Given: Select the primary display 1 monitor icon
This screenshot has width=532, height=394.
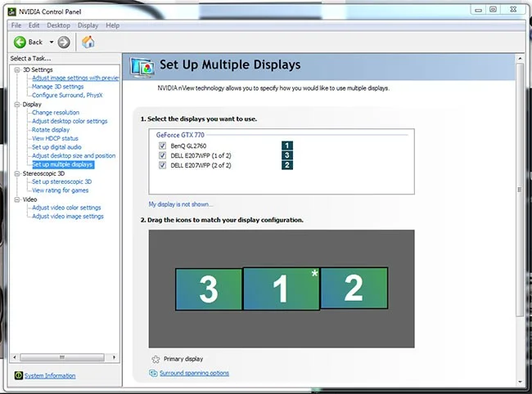Looking at the screenshot, I should (x=281, y=289).
